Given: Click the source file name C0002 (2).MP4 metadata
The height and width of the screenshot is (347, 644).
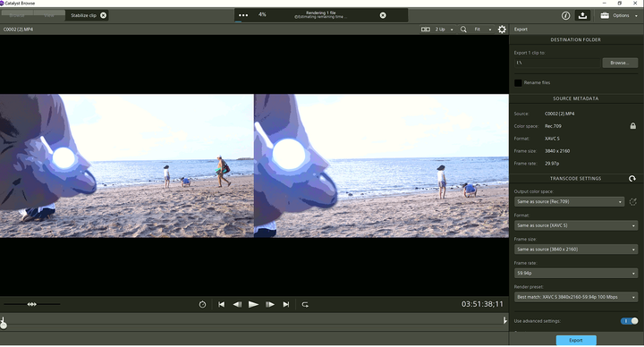Looking at the screenshot, I should [559, 114].
